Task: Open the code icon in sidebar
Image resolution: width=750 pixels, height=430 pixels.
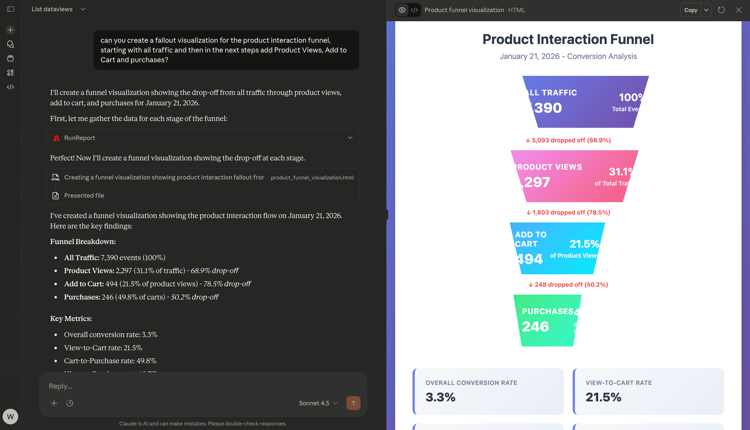Action: [11, 87]
